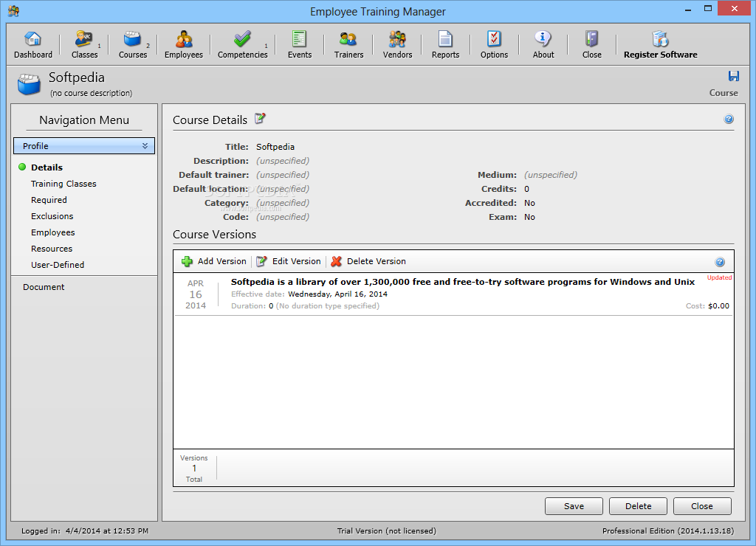Select User-Defined in navigation menu
This screenshot has height=546, width=756.
coord(58,265)
